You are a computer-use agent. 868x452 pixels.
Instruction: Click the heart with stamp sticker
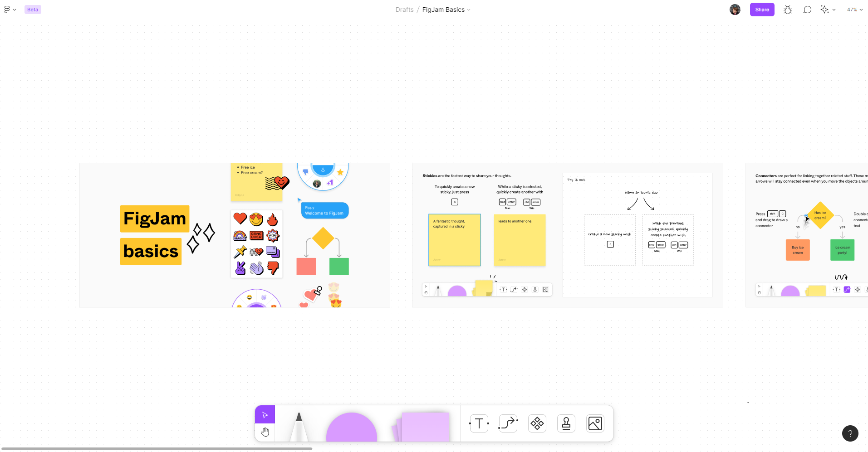click(x=313, y=295)
